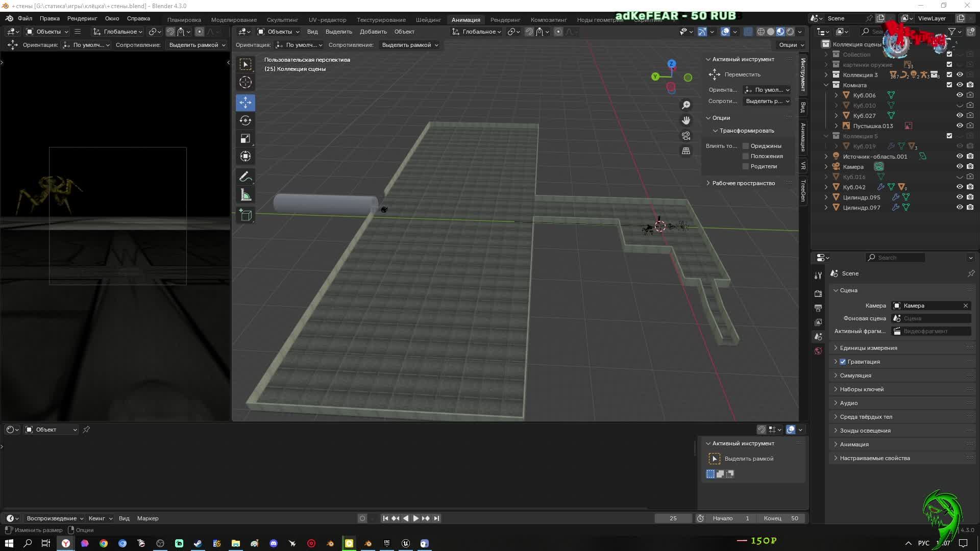This screenshot has height=551, width=980.
Task: Switch to the Моделирование workspace tab
Action: (234, 20)
